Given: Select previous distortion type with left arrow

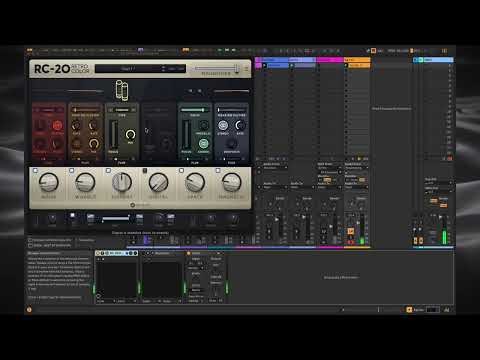Looking at the screenshot, I should point(111,110).
